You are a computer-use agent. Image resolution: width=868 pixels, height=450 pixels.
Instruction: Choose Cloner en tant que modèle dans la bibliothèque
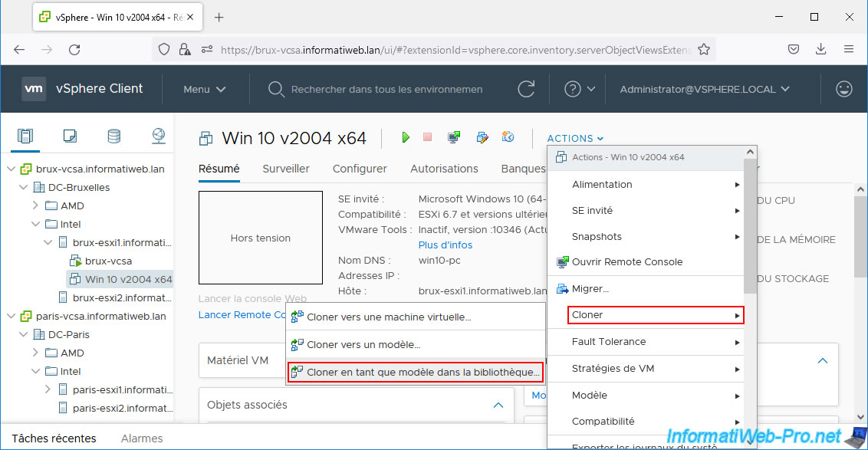[415, 372]
